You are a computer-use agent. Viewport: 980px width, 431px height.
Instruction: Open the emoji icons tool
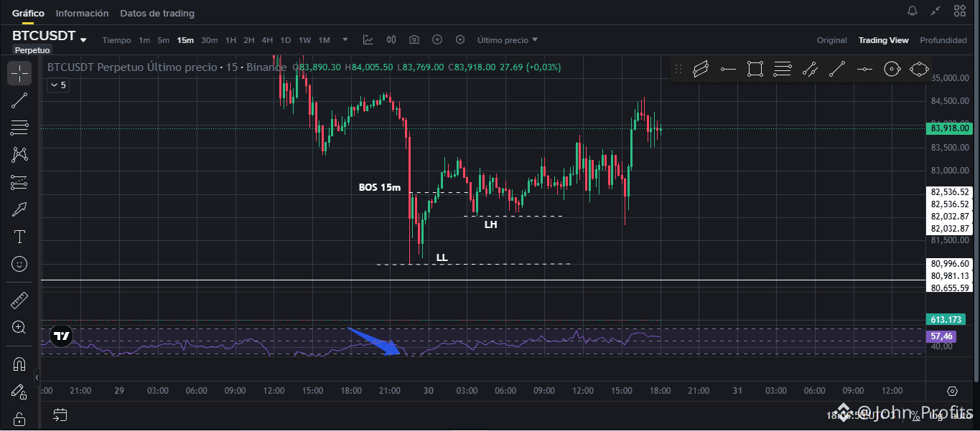point(19,264)
